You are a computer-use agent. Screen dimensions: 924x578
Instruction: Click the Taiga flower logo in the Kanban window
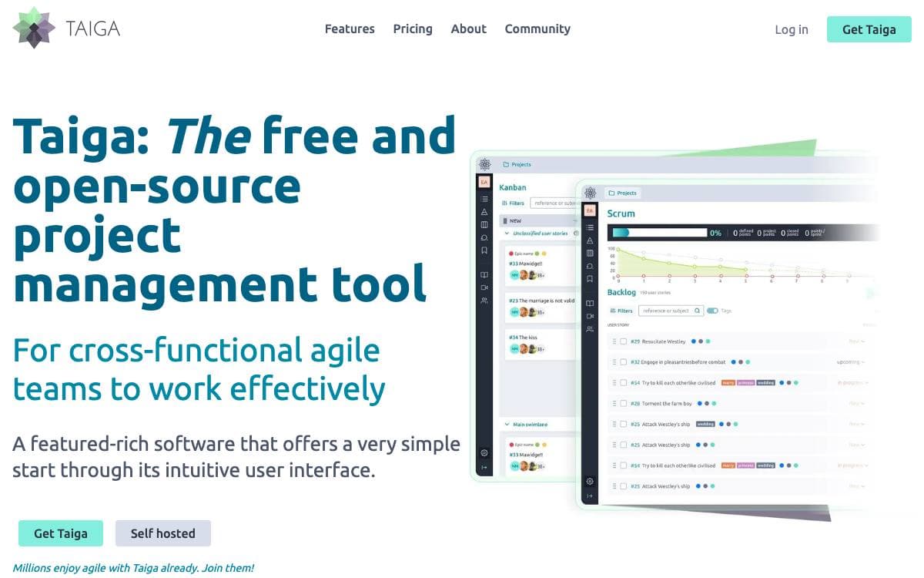click(x=484, y=164)
